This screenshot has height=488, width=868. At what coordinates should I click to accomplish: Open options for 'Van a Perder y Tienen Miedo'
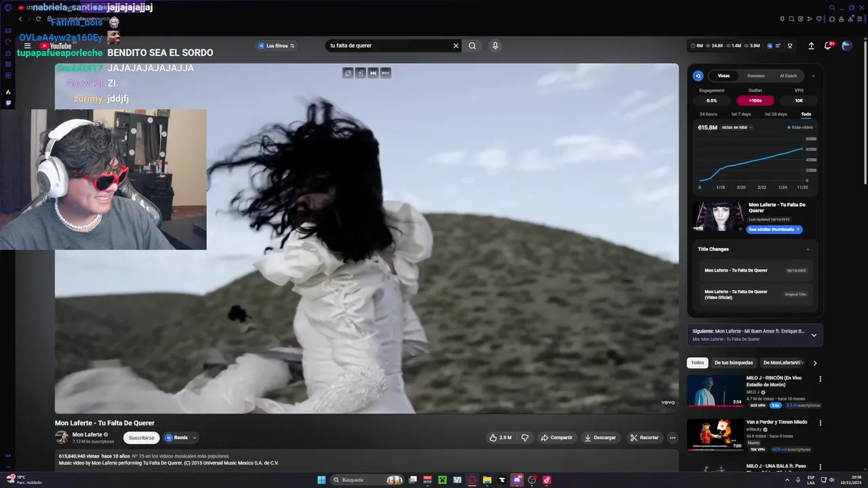820,423
